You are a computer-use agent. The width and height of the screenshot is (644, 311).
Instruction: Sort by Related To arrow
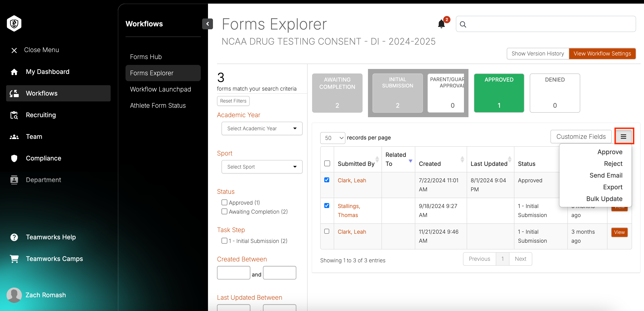point(410,161)
